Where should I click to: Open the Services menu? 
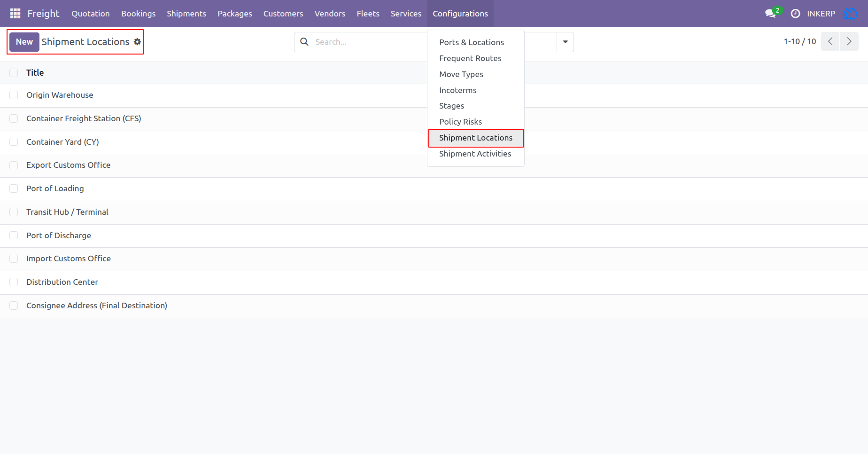tap(406, 14)
